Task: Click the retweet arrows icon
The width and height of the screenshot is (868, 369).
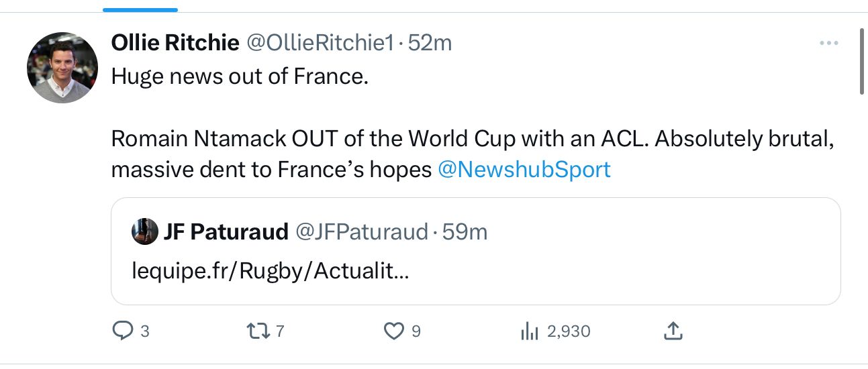Action: (x=257, y=331)
